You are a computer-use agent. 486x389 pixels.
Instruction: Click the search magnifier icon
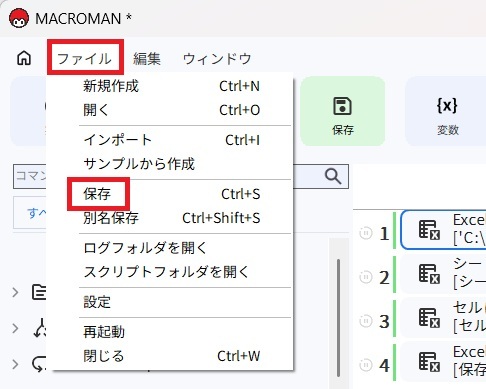tap(333, 176)
